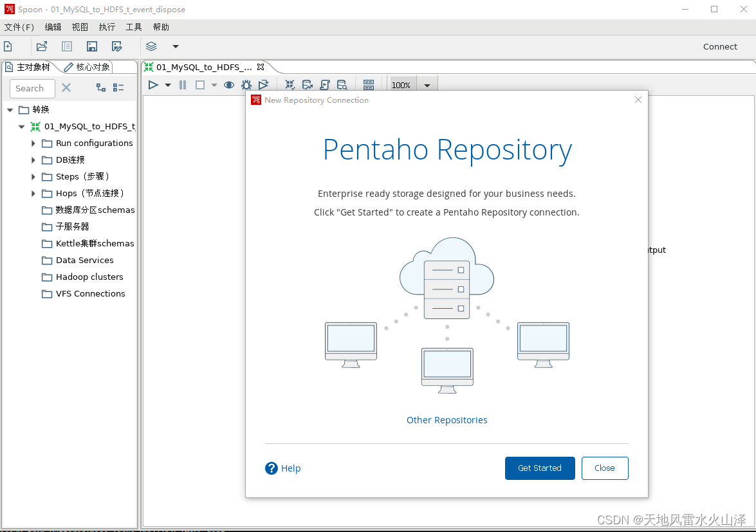
Task: Expand the DB连接 folder
Action: (x=33, y=160)
